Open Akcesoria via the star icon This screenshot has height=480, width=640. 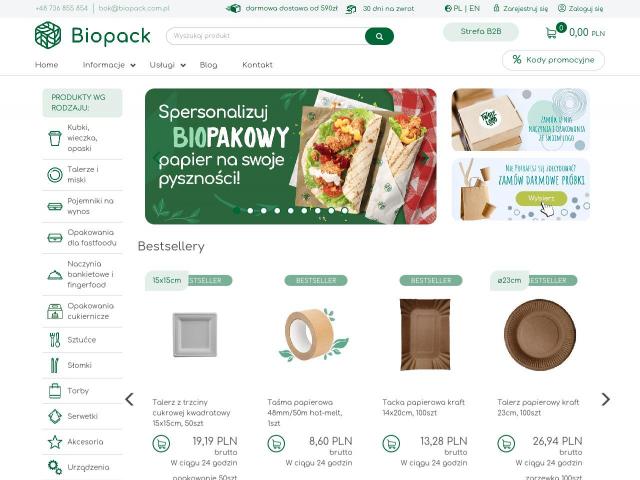(x=55, y=442)
